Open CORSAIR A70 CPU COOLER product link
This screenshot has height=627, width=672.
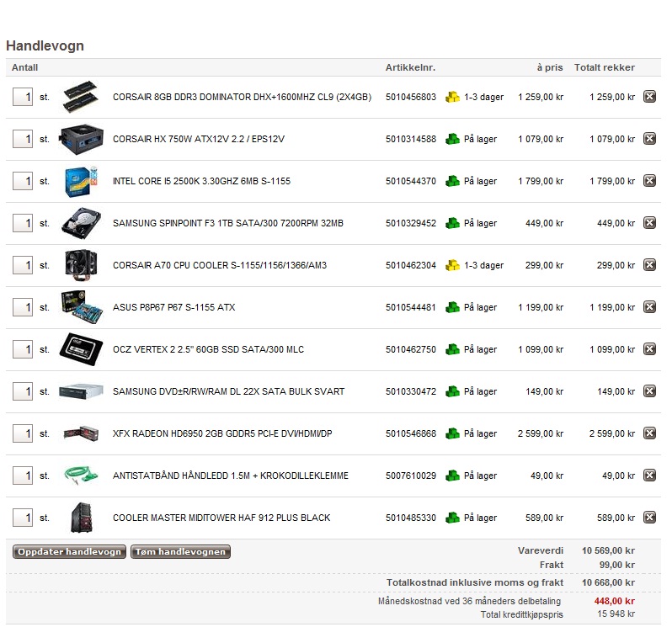[220, 265]
